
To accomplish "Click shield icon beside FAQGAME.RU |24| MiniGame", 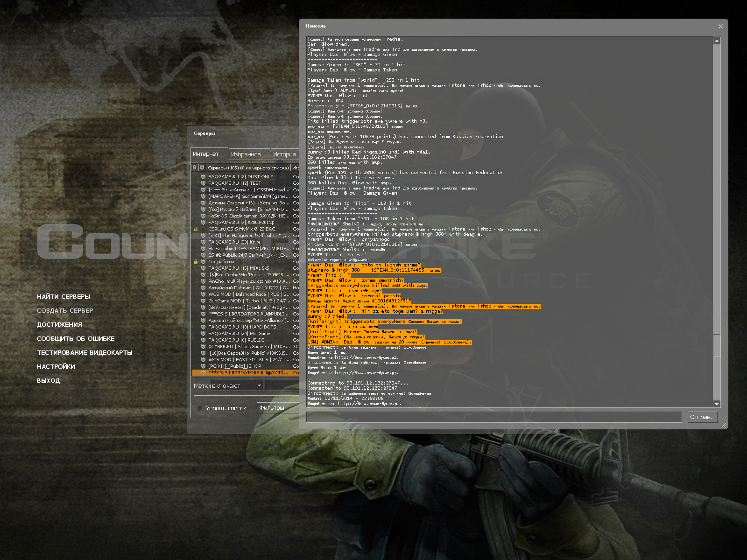I will click(x=203, y=334).
